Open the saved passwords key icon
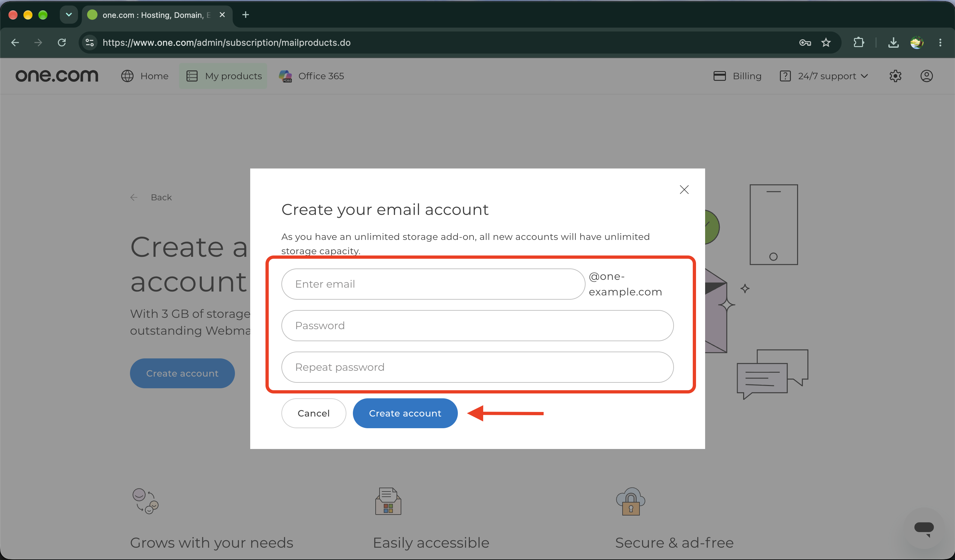 click(x=805, y=43)
